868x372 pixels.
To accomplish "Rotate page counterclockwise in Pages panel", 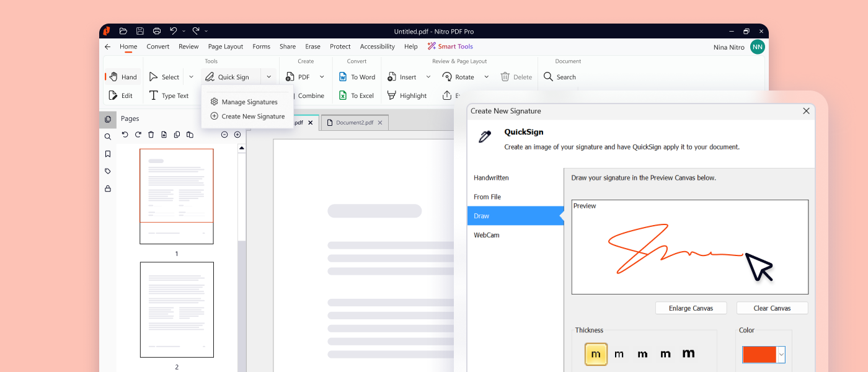I will [x=125, y=135].
